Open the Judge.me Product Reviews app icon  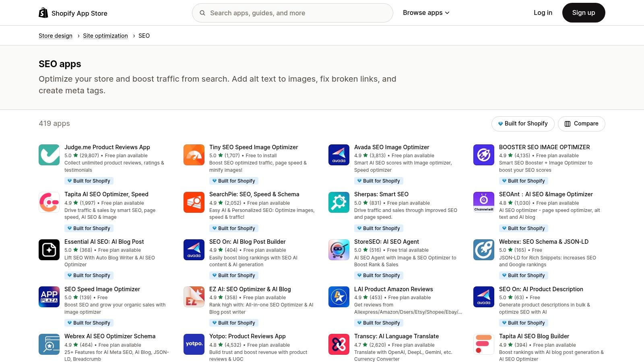coord(49,155)
